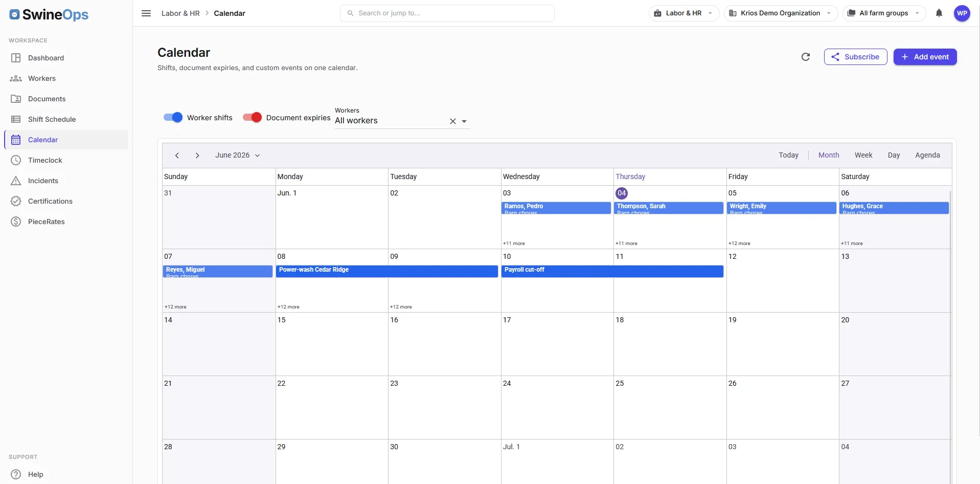980x484 pixels.
Task: Expand +11 more on June 06
Action: [x=852, y=244]
